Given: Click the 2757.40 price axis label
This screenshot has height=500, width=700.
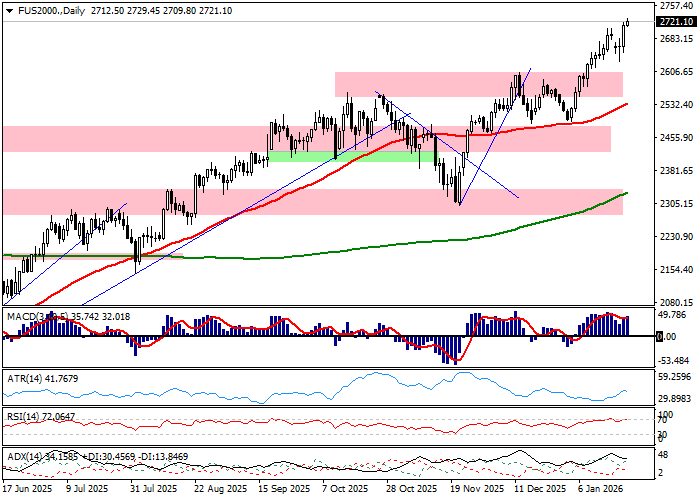Looking at the screenshot, I should [x=676, y=6].
